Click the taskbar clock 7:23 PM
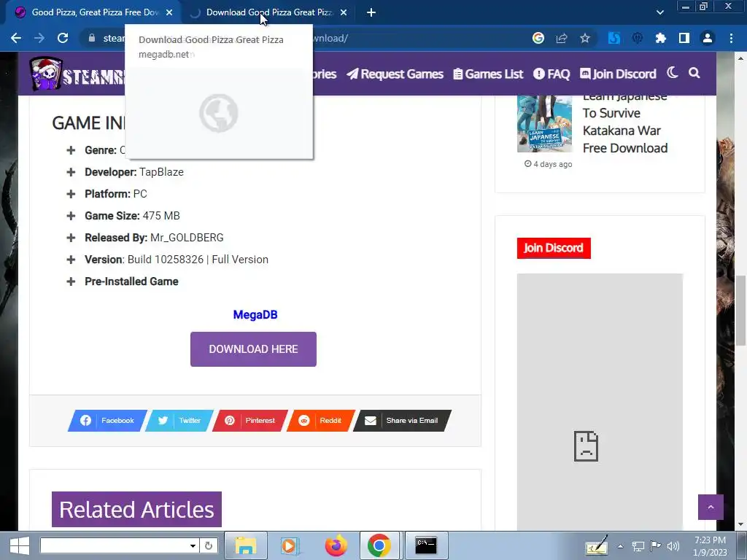Screen dimensions: 747x560 [710, 540]
